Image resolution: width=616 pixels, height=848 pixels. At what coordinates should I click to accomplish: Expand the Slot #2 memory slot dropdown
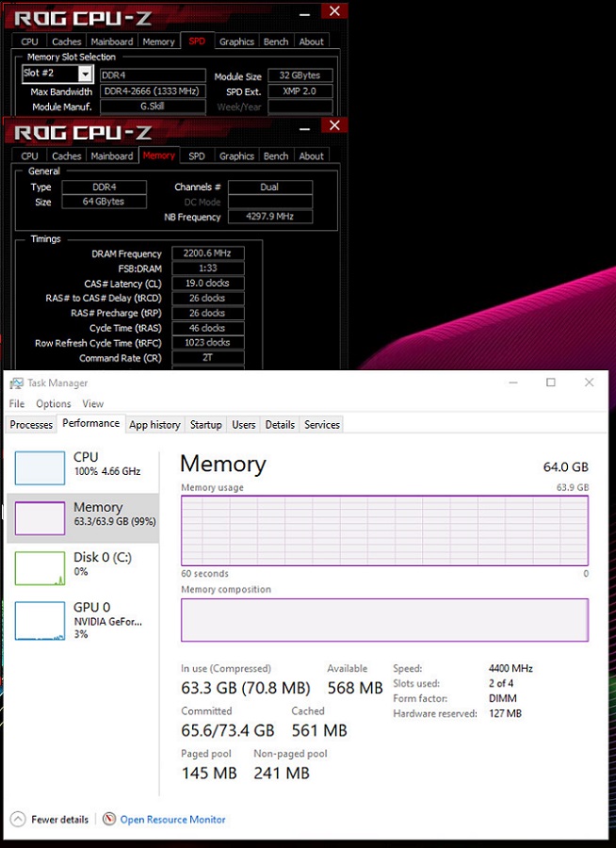click(86, 73)
